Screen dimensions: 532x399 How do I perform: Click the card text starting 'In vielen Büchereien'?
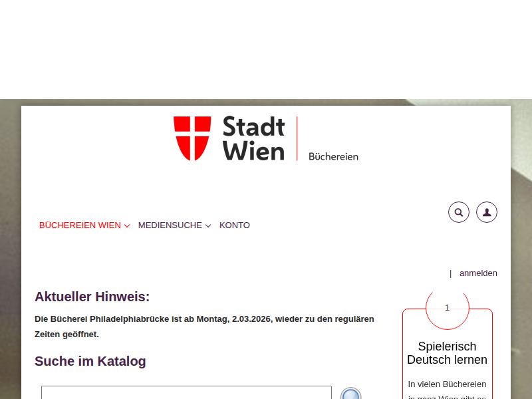point(447,384)
